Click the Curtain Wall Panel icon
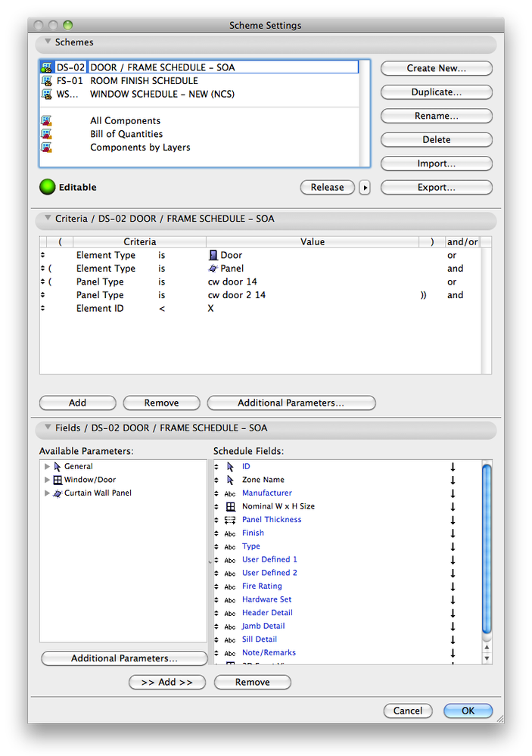 58,493
